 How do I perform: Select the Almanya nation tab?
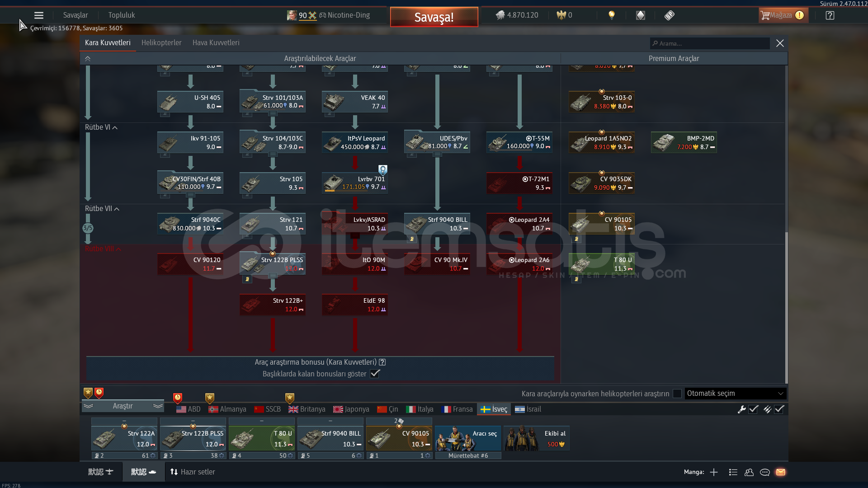[x=228, y=409]
